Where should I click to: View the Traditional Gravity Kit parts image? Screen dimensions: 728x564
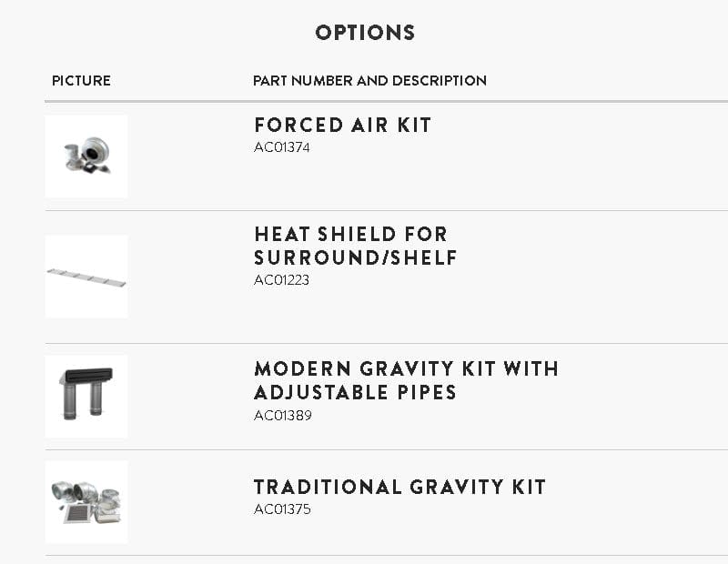tap(86, 502)
